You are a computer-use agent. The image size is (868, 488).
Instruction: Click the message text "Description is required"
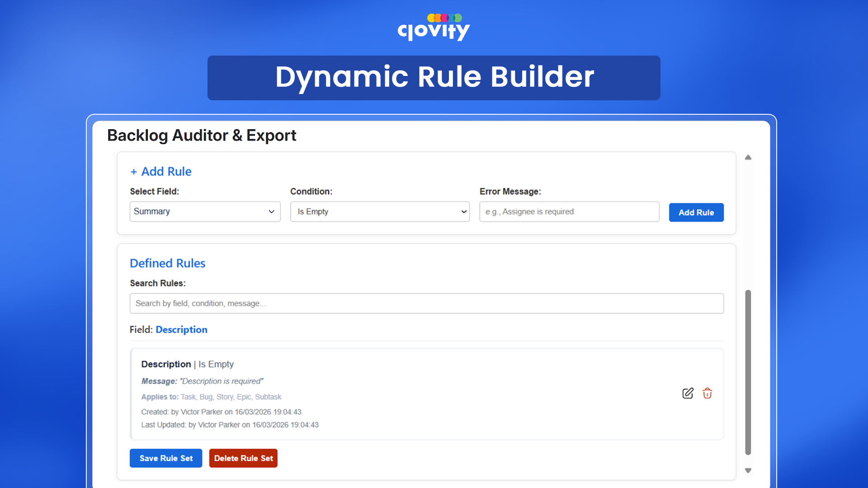pyautogui.click(x=222, y=381)
